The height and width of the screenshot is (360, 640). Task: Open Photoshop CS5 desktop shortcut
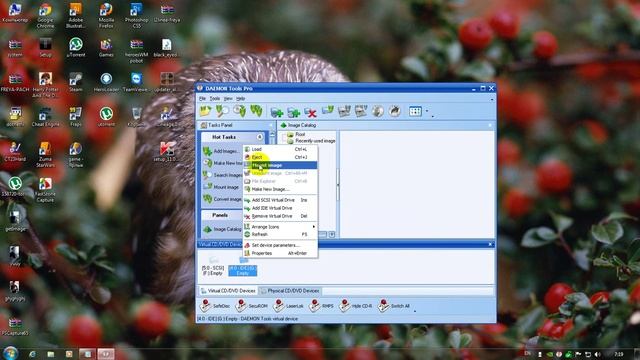click(136, 16)
